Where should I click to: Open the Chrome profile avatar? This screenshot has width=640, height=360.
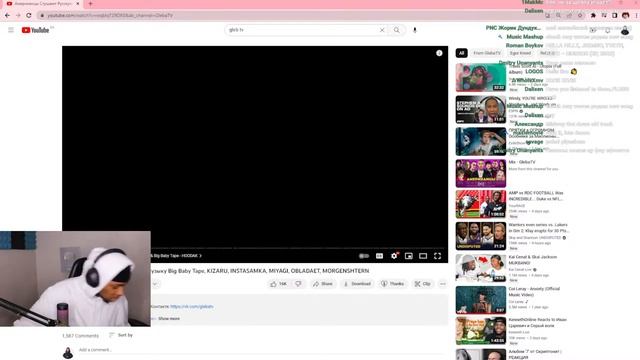tap(625, 16)
